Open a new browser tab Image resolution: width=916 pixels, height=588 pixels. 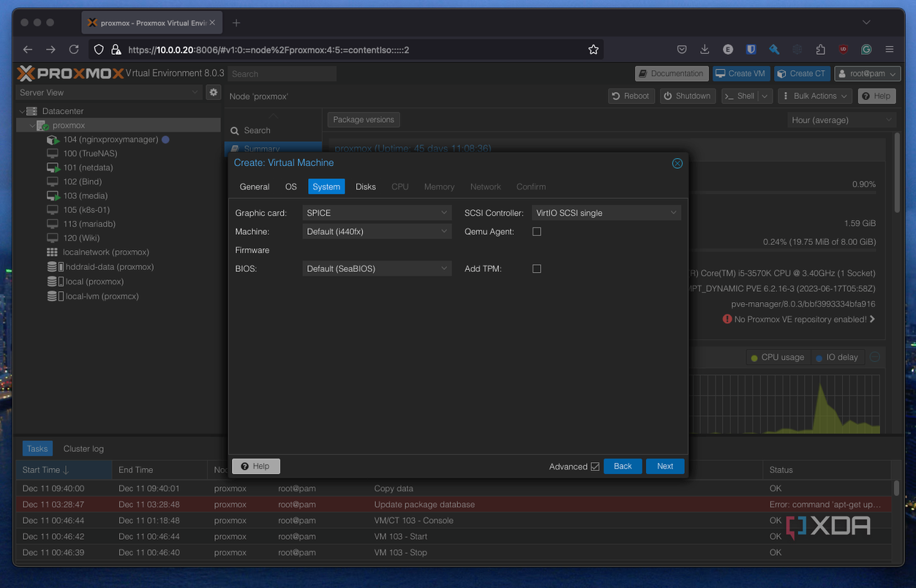pos(236,23)
